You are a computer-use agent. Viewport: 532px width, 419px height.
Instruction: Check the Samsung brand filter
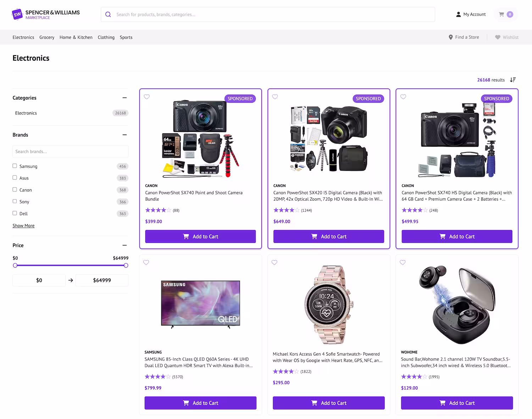point(15,166)
